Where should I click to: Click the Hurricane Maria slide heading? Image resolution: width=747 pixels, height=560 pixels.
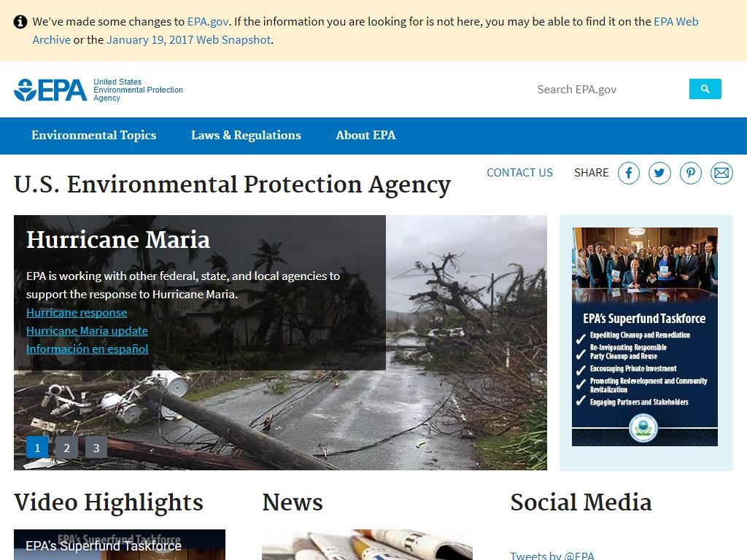[118, 239]
